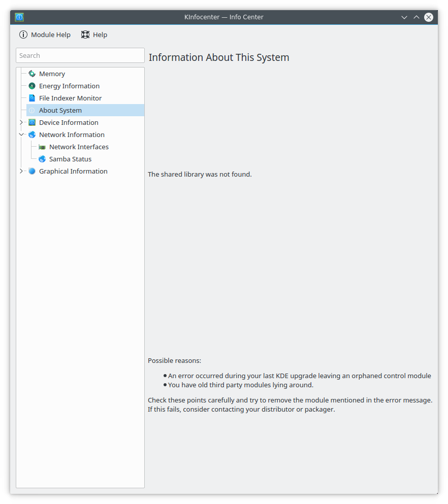Expand the Graphical Information tree node
This screenshot has height=504, width=448.
coord(21,171)
